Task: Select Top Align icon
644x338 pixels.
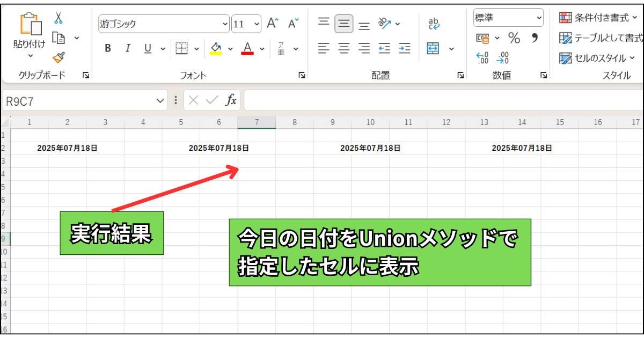Action: pyautogui.click(x=324, y=22)
